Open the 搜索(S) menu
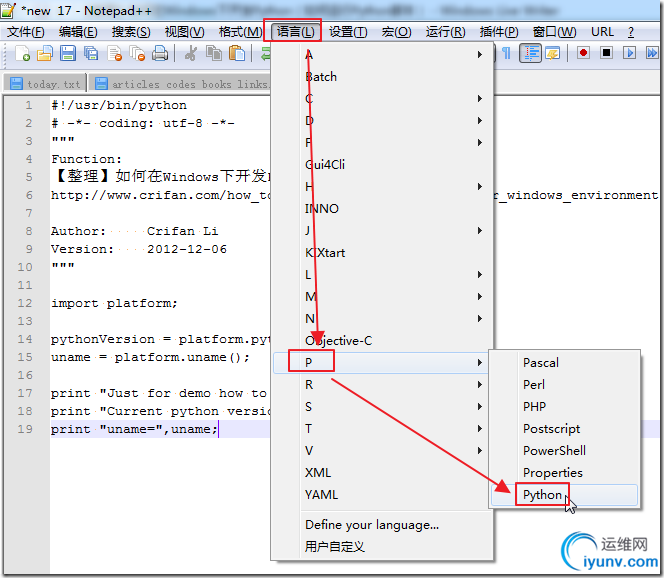 pos(131,32)
